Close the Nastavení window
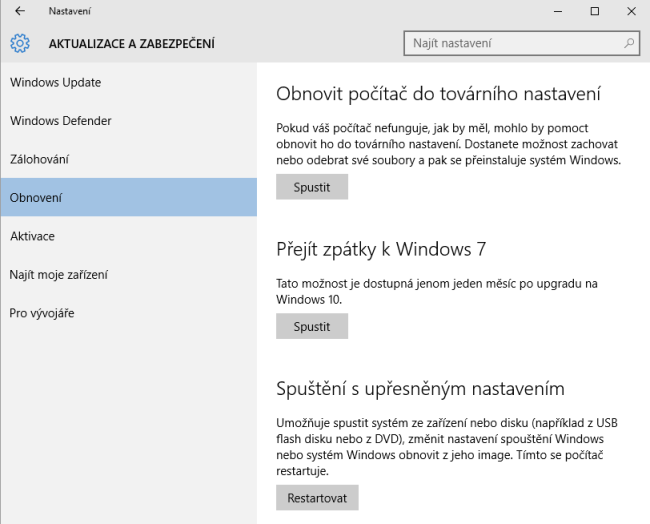Screen dimensions: 650x524 coord(631,11)
